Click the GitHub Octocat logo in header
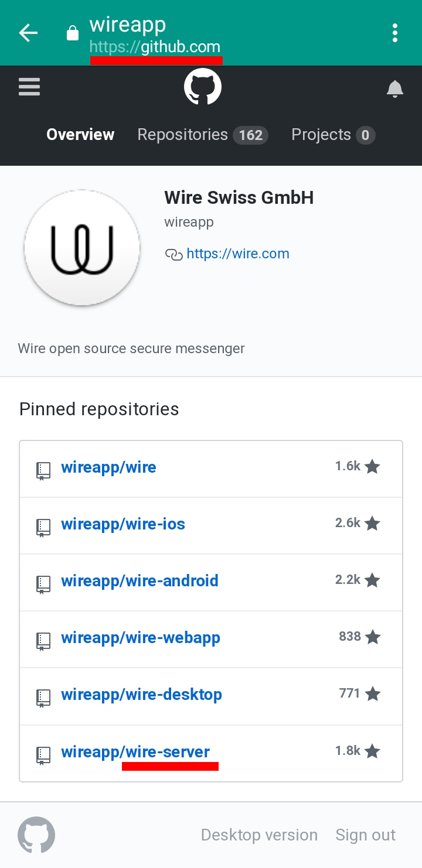 coord(203,87)
